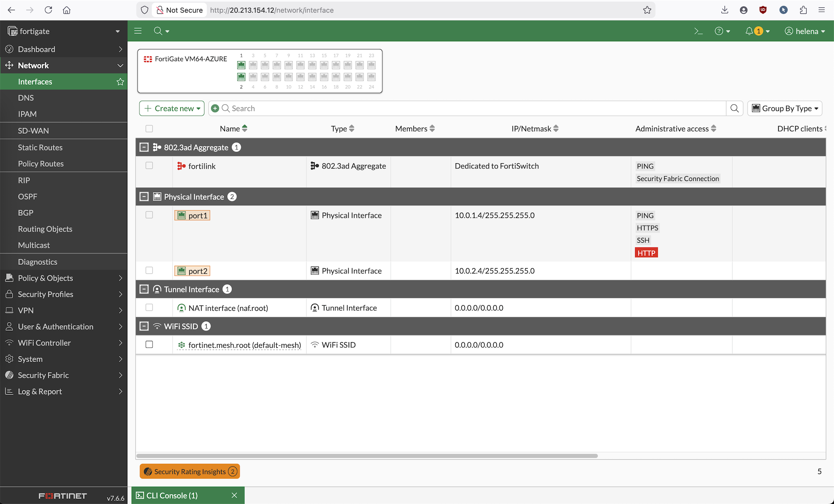Open the CLI console terminal icon
This screenshot has width=834, height=504.
[698, 31]
